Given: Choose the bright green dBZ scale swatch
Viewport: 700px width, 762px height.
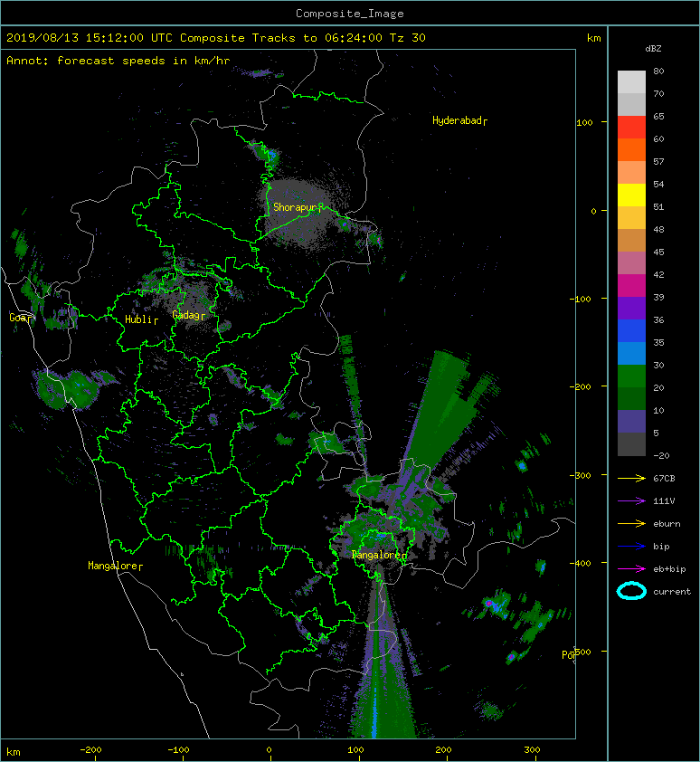Looking at the screenshot, I should point(631,376).
